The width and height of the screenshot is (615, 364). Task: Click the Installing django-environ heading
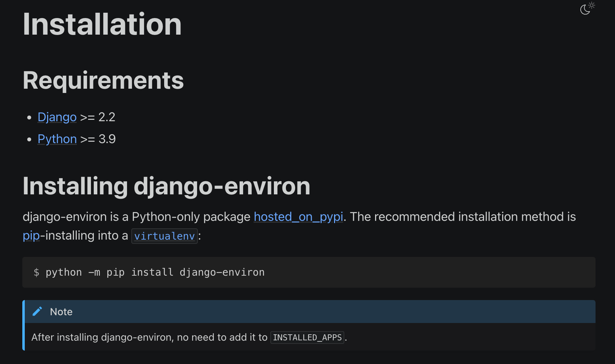pos(166,186)
